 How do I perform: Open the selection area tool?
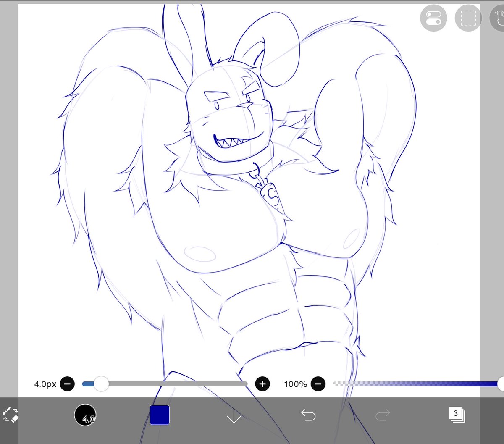468,18
